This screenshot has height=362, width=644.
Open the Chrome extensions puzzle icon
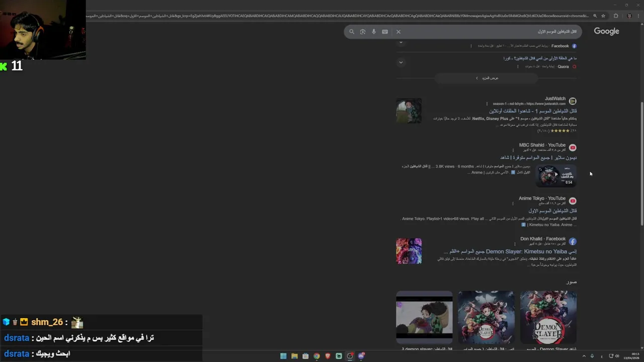click(x=616, y=16)
